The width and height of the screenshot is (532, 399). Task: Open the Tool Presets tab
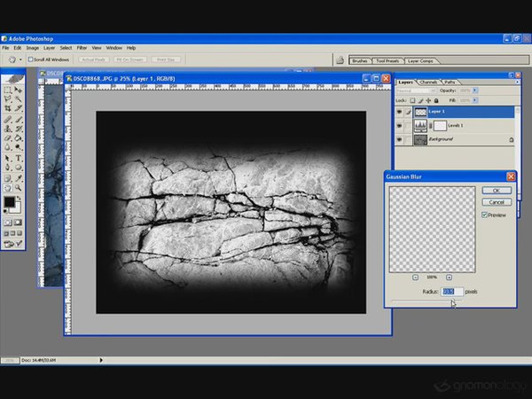[387, 60]
